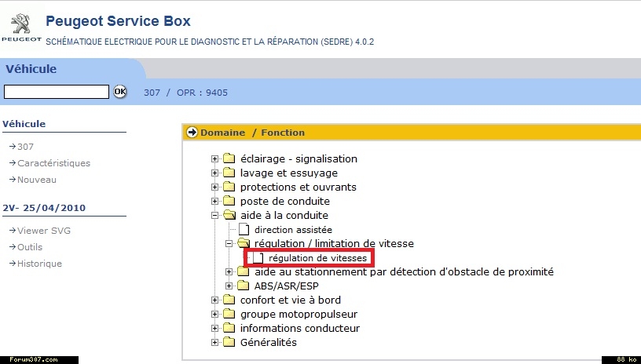641x364 pixels.
Task: Click the protections et ouvrants folder icon
Action: [229, 187]
